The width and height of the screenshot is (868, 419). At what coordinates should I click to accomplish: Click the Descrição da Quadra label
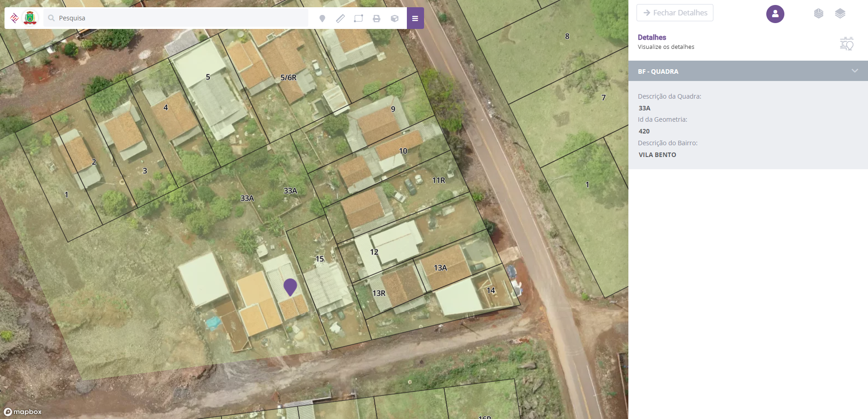tap(670, 96)
